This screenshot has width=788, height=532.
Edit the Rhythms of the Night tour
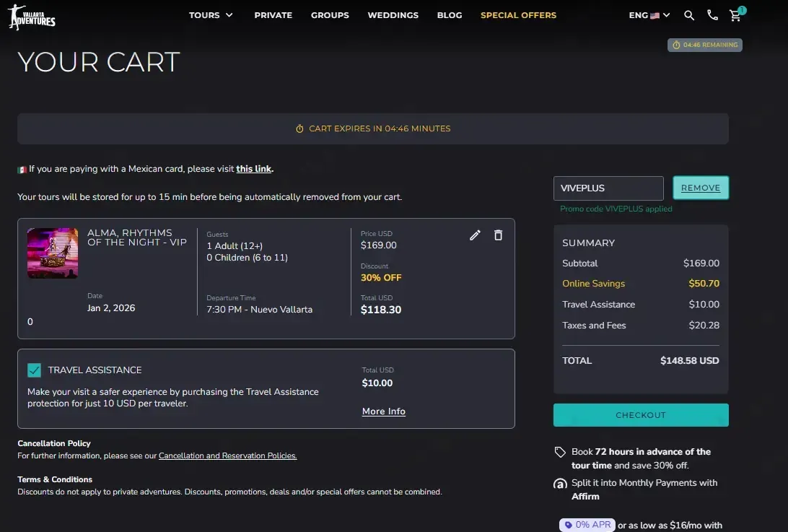(x=475, y=235)
